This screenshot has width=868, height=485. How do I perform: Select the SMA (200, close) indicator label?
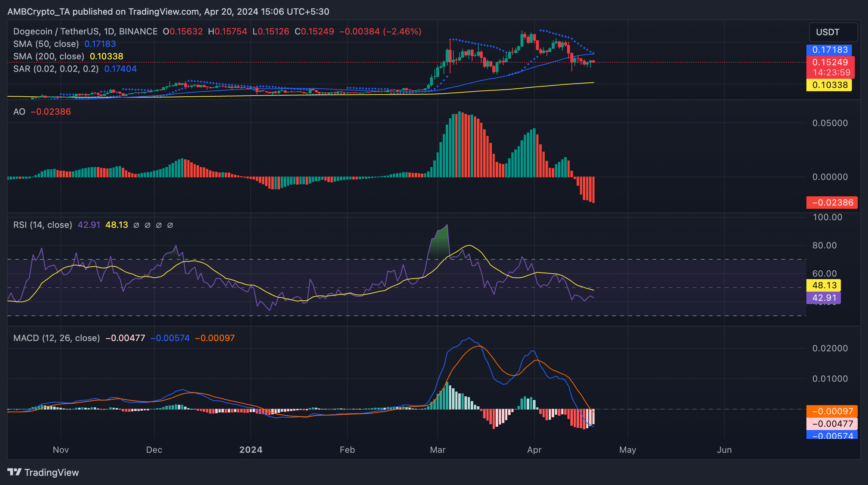49,56
